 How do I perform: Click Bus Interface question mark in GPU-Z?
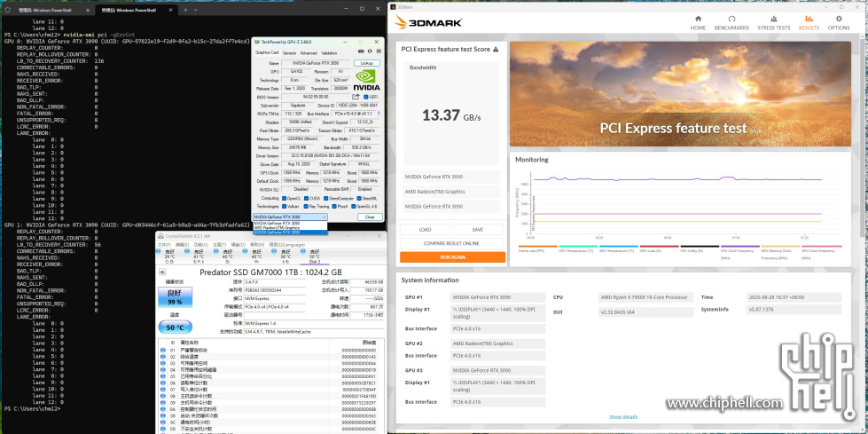pyautogui.click(x=379, y=113)
